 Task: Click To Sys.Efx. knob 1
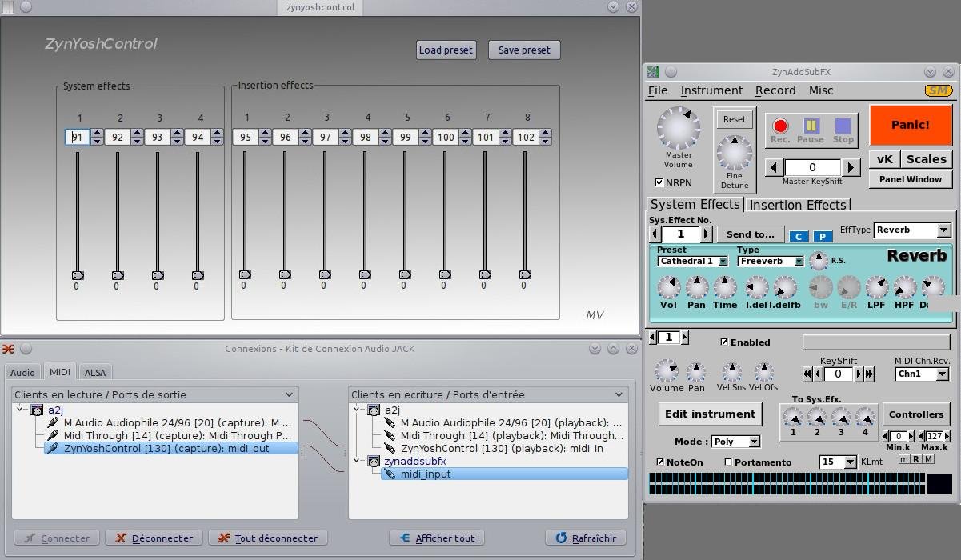(793, 417)
